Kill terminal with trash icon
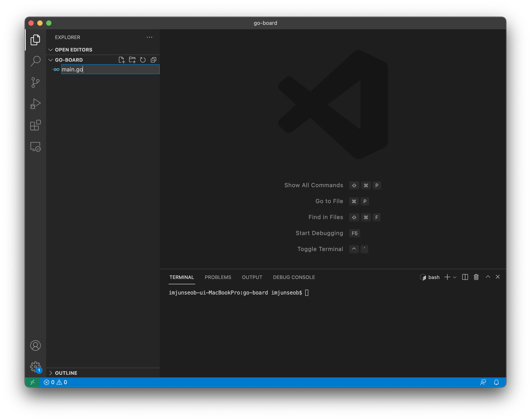 pyautogui.click(x=476, y=277)
